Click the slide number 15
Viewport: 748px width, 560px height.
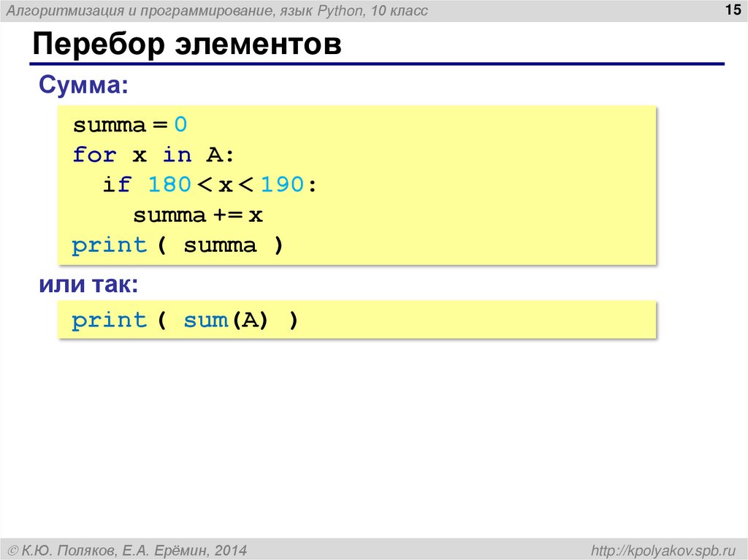pyautogui.click(x=733, y=9)
